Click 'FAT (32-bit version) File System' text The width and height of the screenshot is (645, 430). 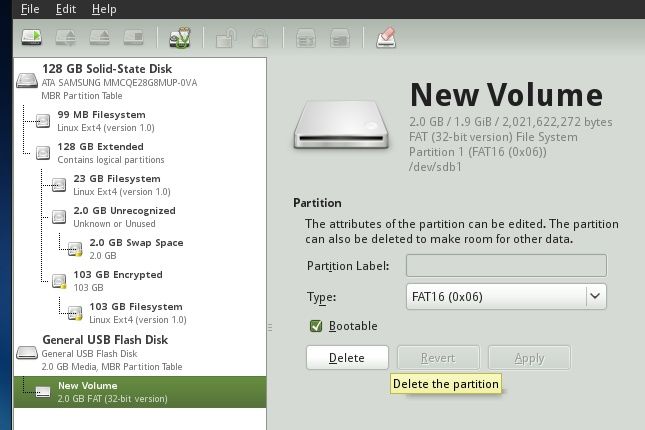(x=493, y=137)
